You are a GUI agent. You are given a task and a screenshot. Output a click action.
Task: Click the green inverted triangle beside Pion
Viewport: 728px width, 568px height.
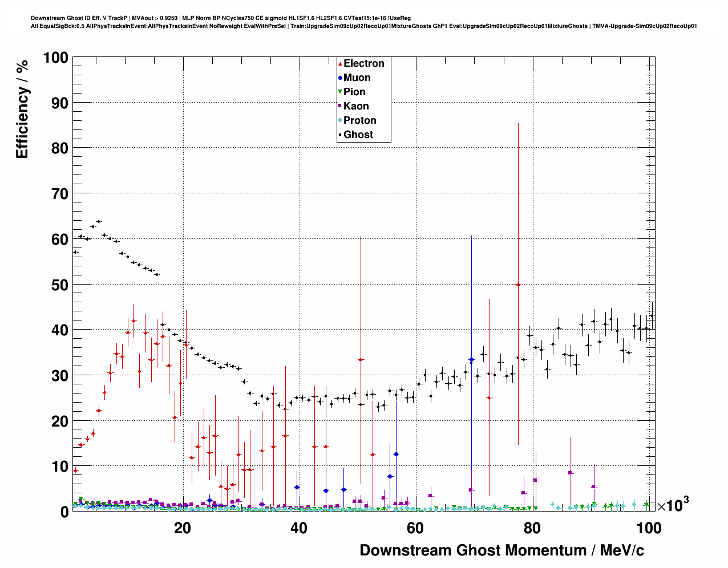click(x=341, y=92)
